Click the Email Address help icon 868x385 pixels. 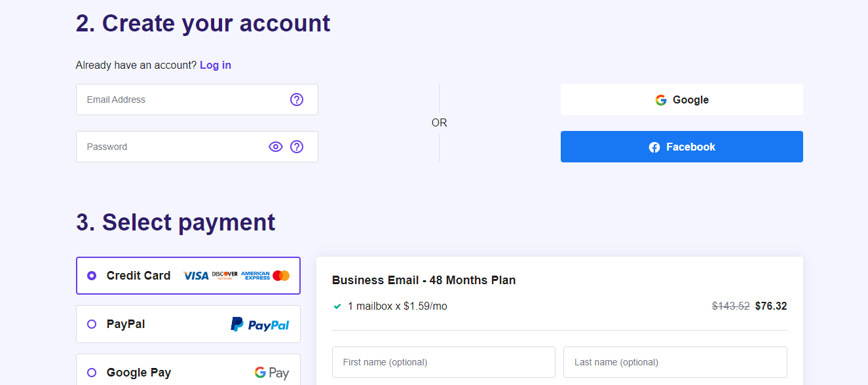(297, 99)
